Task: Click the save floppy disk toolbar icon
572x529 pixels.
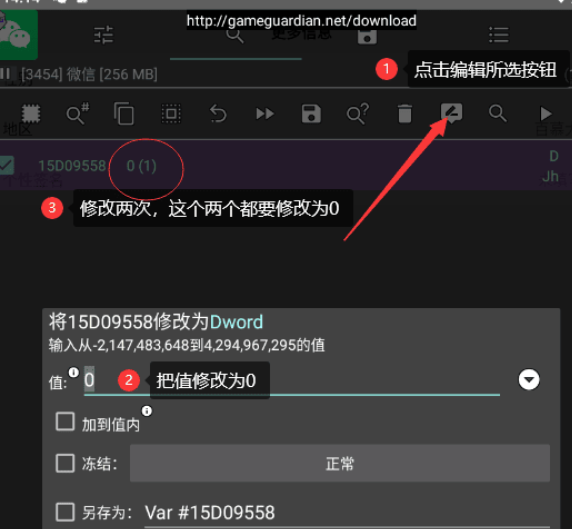Action: (x=311, y=113)
